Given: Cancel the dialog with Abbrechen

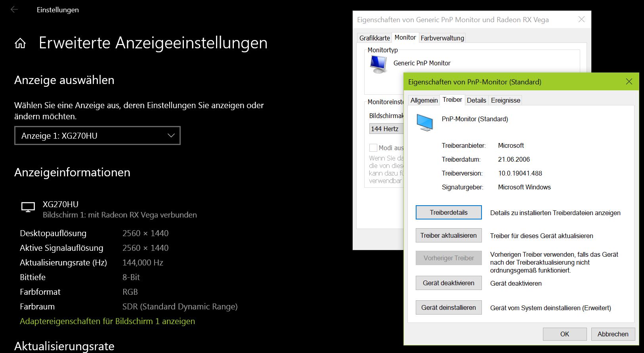Looking at the screenshot, I should pos(613,334).
